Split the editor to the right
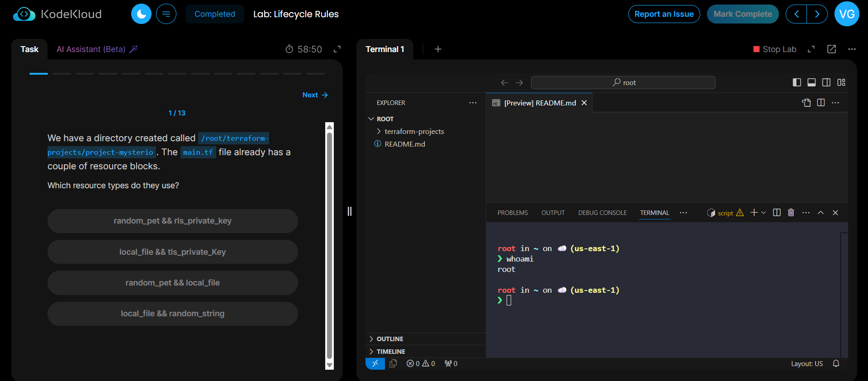 [821, 103]
